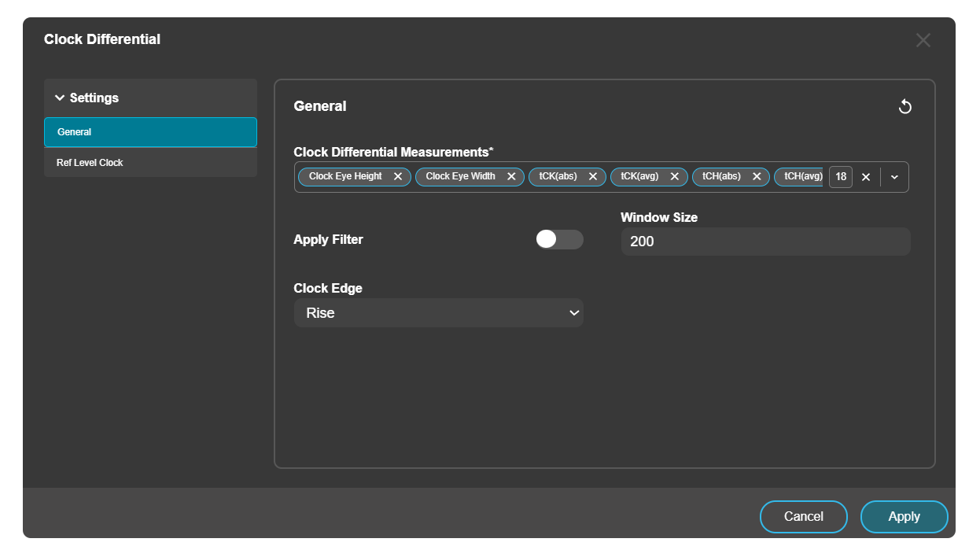980x557 pixels.
Task: Close the Clock Differential dialog
Action: (923, 40)
